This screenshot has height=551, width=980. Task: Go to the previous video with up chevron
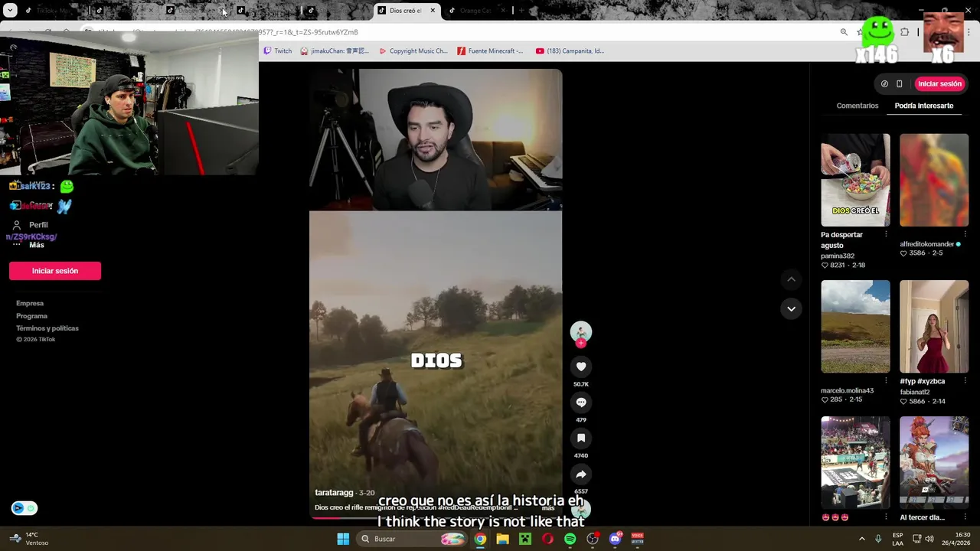tap(791, 279)
